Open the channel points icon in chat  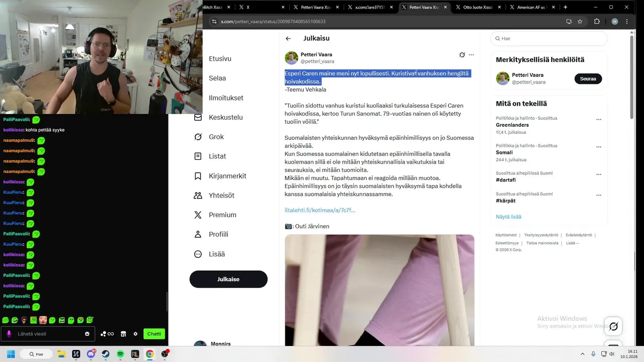[x=107, y=334]
